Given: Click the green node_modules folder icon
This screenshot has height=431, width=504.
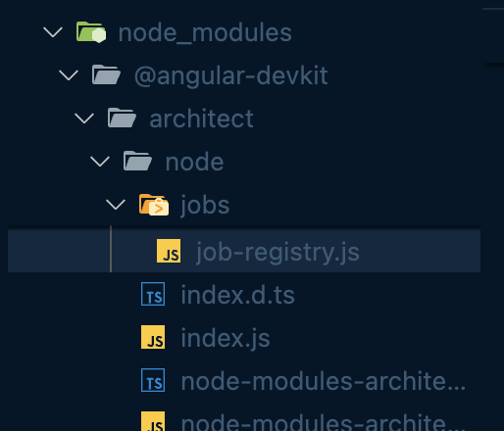Looking at the screenshot, I should coord(91,32).
